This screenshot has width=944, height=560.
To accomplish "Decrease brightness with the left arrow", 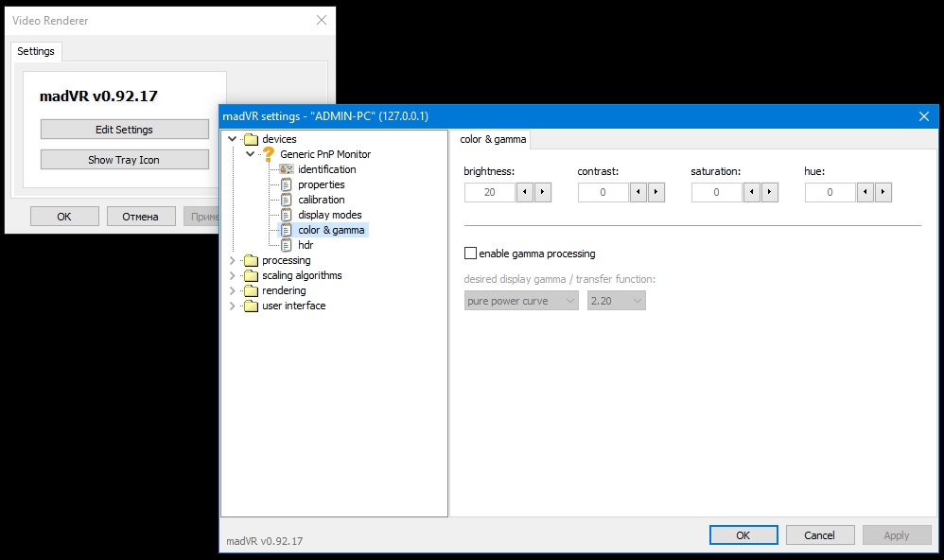I will pyautogui.click(x=524, y=192).
